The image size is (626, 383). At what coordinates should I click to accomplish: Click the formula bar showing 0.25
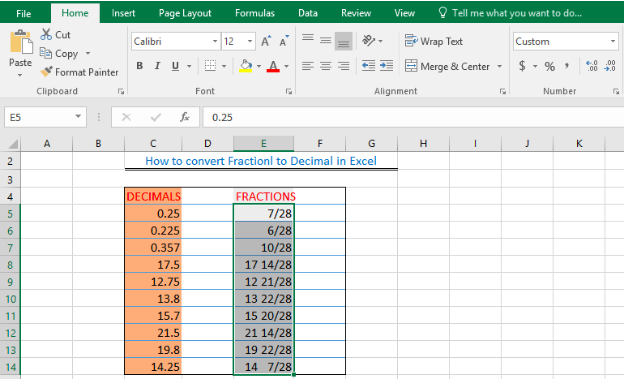coord(413,117)
